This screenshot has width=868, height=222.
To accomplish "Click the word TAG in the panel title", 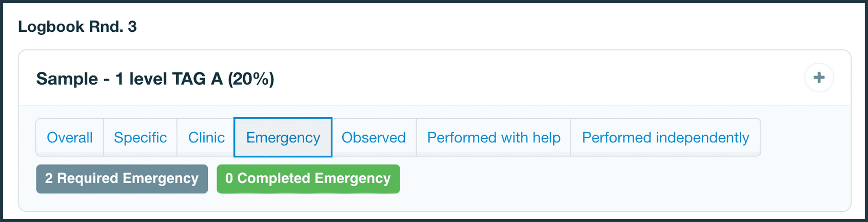I will 189,79.
